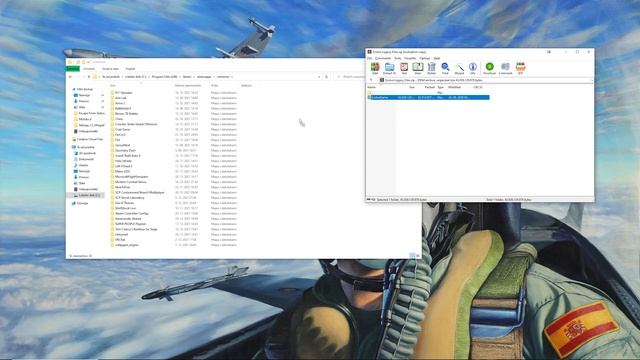640x360 pixels.
Task: Click the Delete trash icon in WinRAR
Action: [x=431, y=68]
